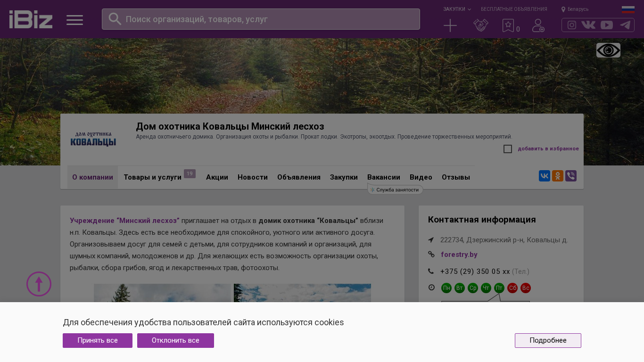
Task: Open the iBiz Telegram channel
Action: (625, 25)
